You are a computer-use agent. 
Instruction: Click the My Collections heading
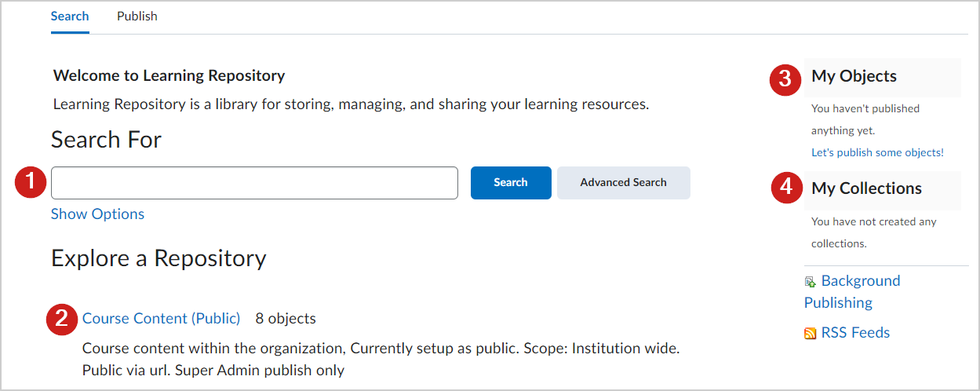pos(866,188)
